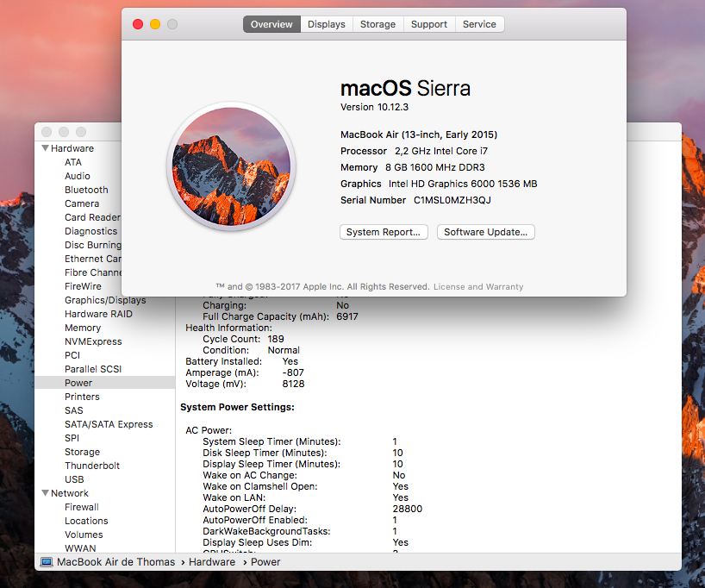Viewport: 705px width, 588px height.
Task: Click the System Power Settings heading
Action: tap(237, 407)
